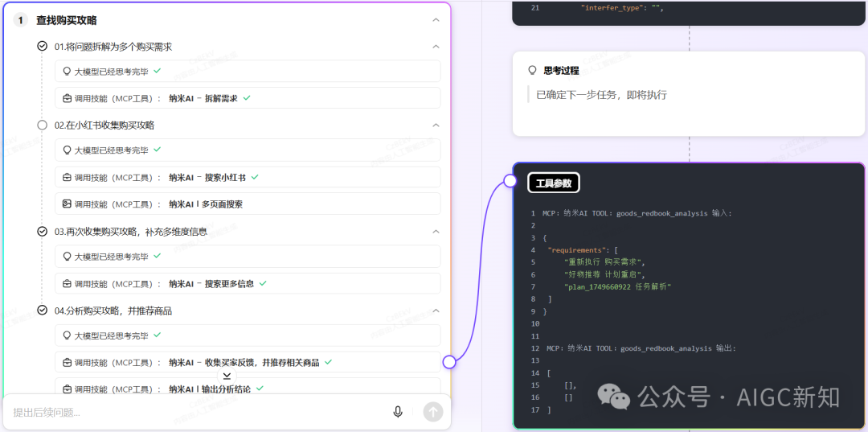This screenshot has height=432, width=868.
Task: Click the "interfer_type" code line
Action: tap(622, 8)
